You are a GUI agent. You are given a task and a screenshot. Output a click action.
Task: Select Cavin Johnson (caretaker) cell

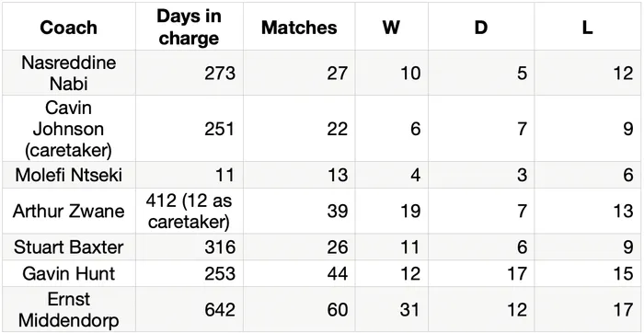point(69,129)
